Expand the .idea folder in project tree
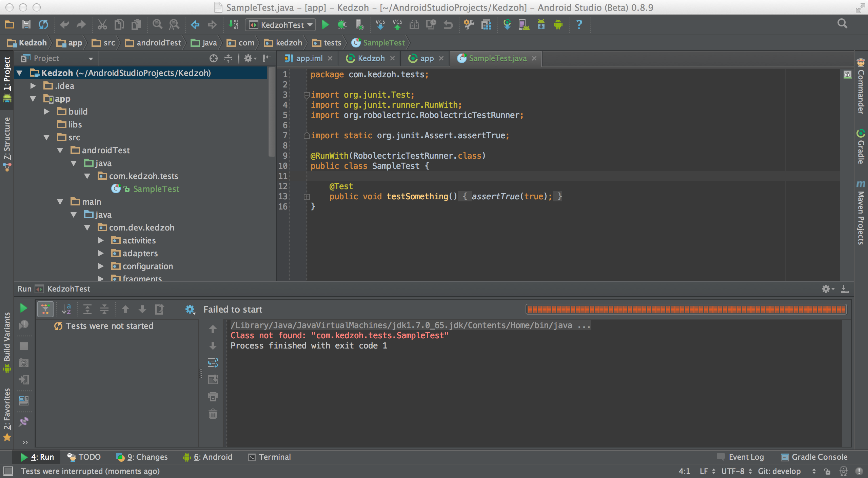This screenshot has width=868, height=478. tap(33, 86)
